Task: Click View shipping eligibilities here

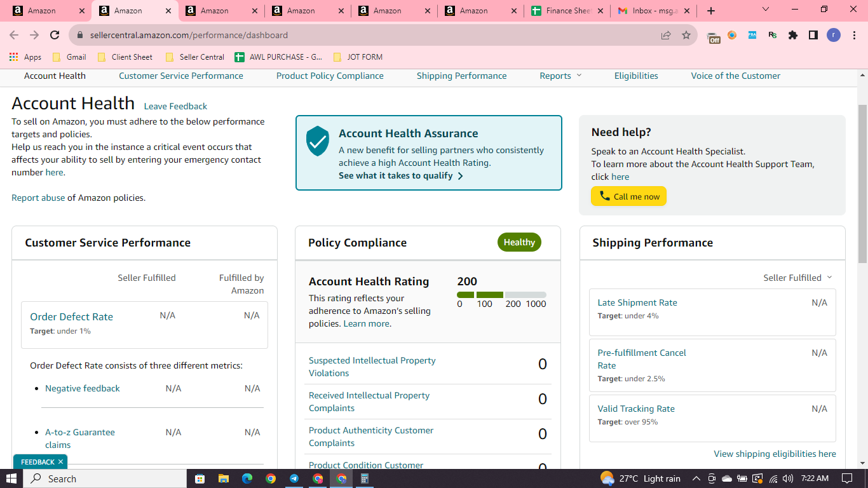Action: (x=775, y=454)
